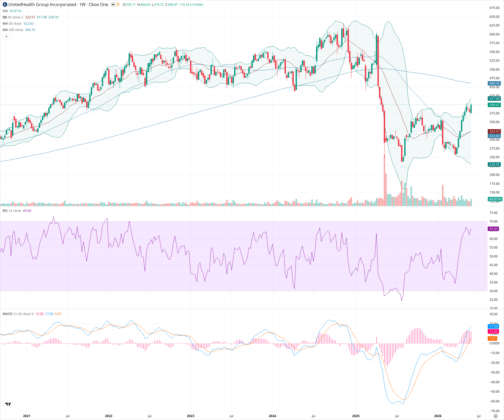
Task: Click the H404.04 high price value
Action: pyautogui.click(x=144, y=5)
